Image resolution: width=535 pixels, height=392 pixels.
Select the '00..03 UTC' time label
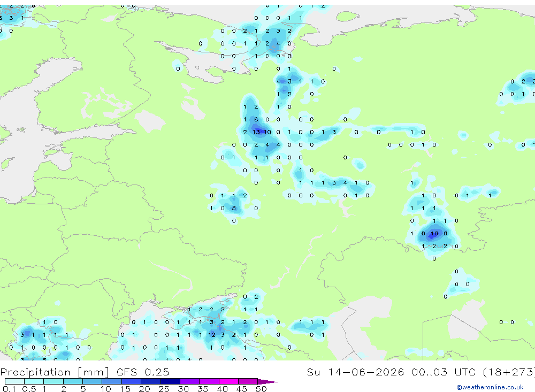click(x=442, y=372)
